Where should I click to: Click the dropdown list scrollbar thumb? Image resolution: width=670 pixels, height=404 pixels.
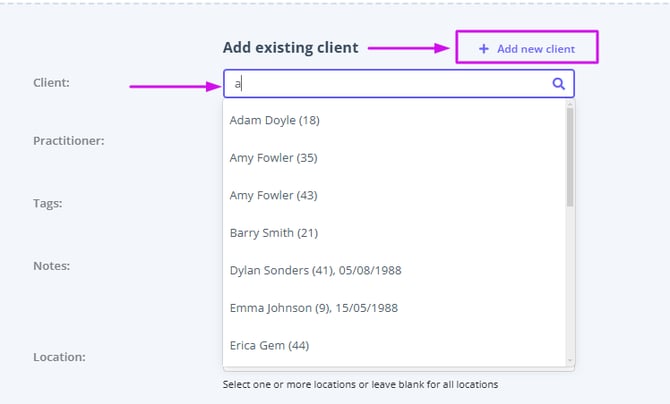tap(570, 155)
